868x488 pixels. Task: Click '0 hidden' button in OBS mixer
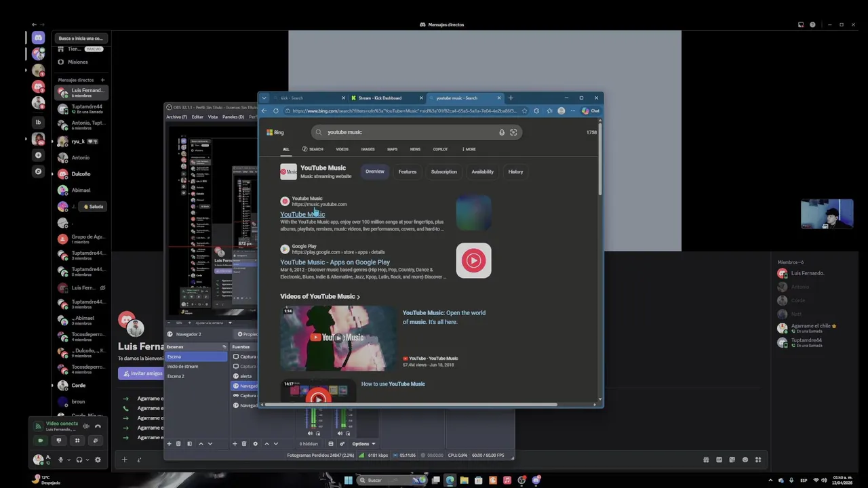[309, 444]
